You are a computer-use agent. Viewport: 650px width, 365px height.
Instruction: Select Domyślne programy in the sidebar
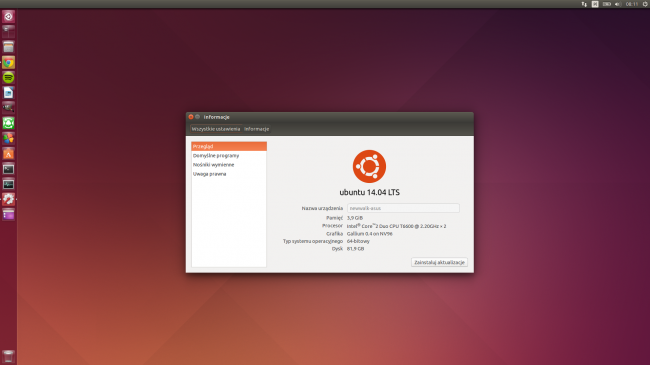coord(229,156)
